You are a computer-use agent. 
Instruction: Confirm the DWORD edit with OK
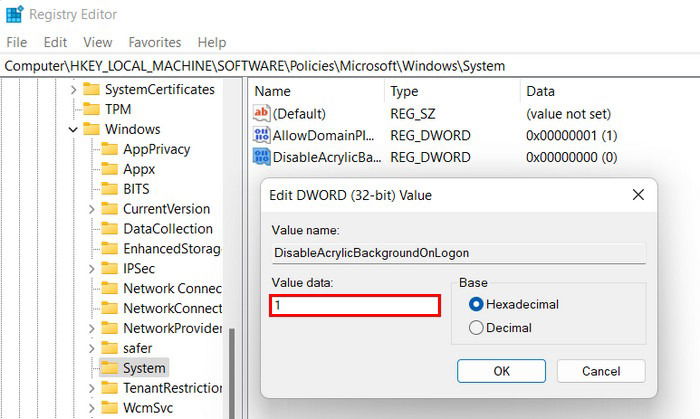tap(501, 371)
